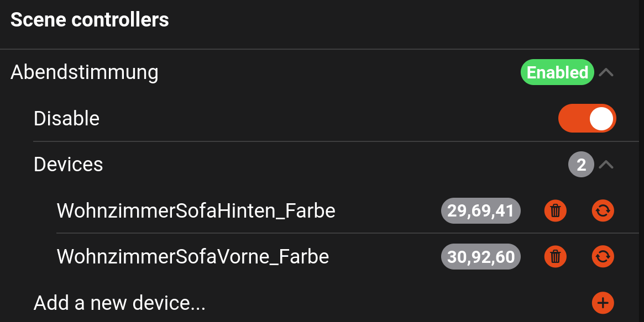Refresh the WohnzimmerSofaVorne_Farbe device value
Screen dimensions: 644x322
[603, 256]
